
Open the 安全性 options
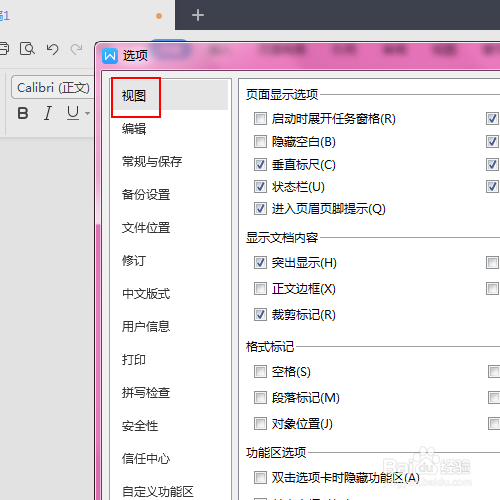tap(140, 425)
